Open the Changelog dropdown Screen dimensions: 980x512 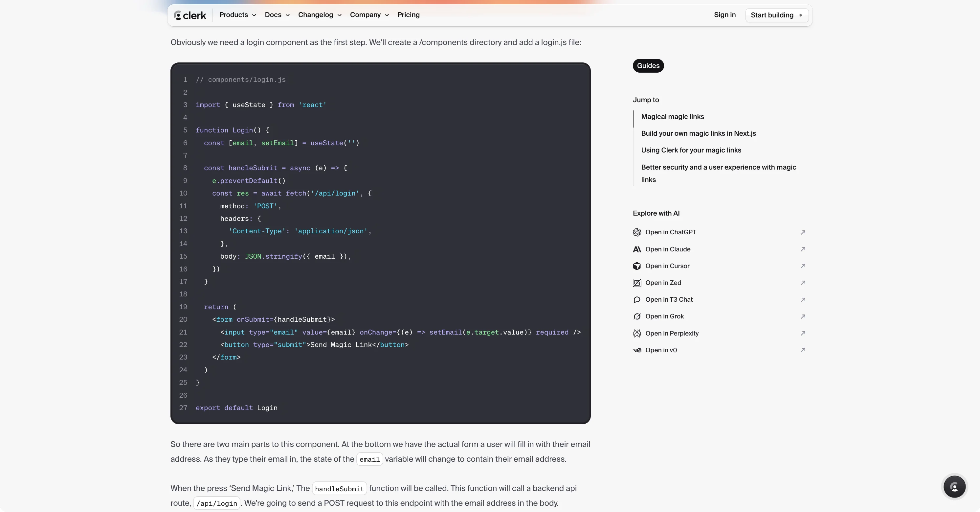[320, 15]
